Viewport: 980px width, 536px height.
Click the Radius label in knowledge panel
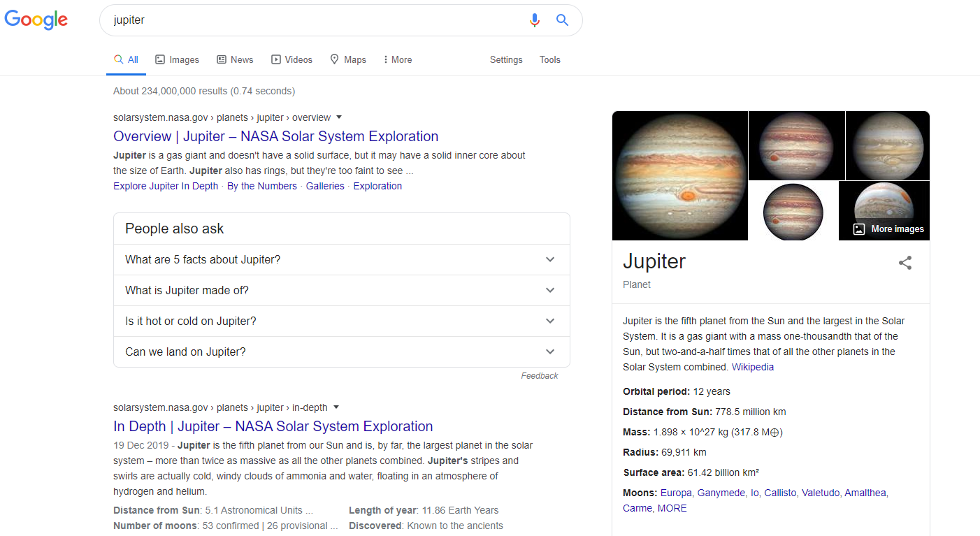coord(641,452)
